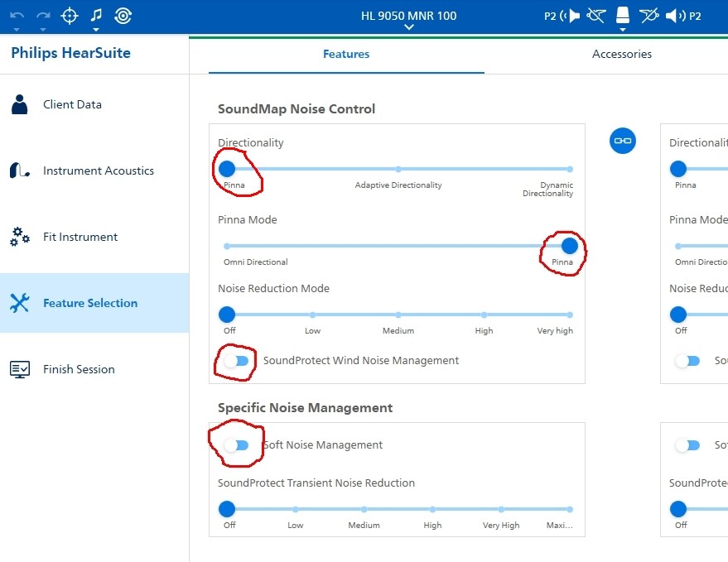
Task: Click the Specific Noise Management heading
Action: point(305,408)
